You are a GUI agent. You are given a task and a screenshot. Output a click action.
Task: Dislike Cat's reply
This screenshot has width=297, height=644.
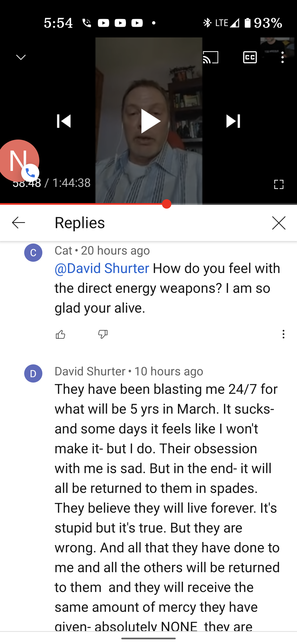click(x=103, y=334)
